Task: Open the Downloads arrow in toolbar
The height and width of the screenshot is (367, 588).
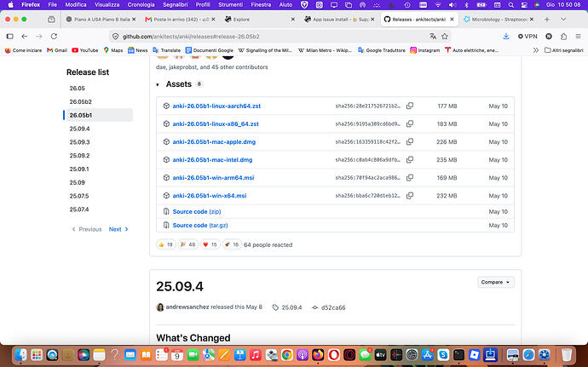Action: 506,37
